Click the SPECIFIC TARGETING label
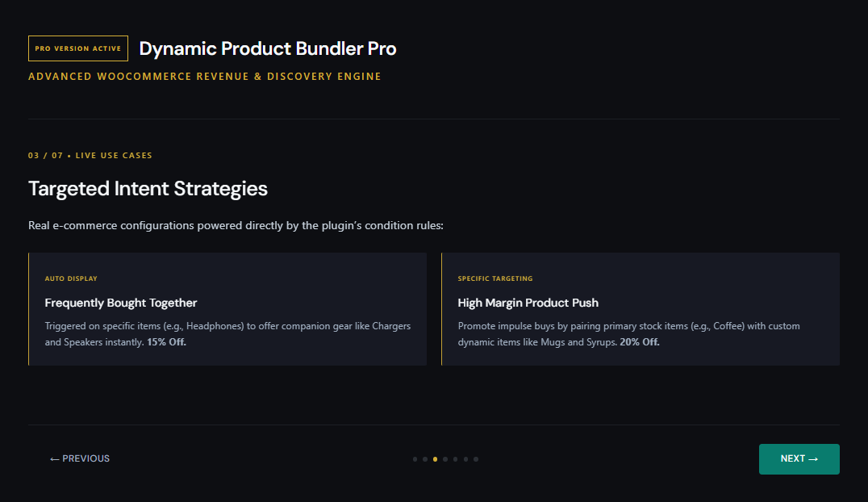 click(495, 278)
